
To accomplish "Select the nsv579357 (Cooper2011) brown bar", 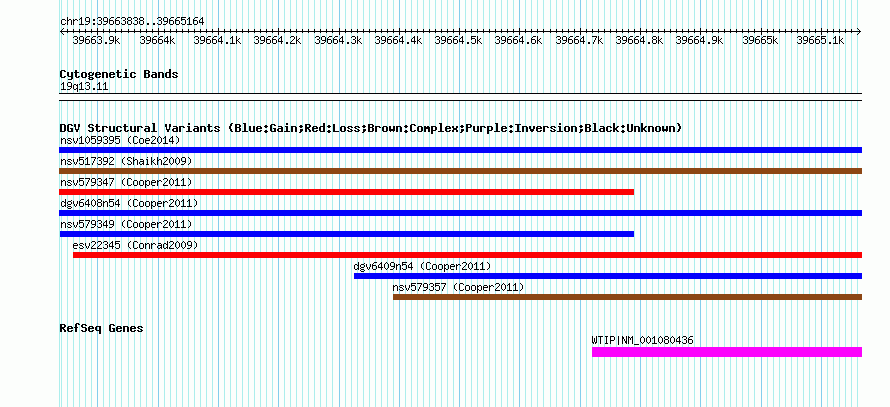I will tap(627, 297).
